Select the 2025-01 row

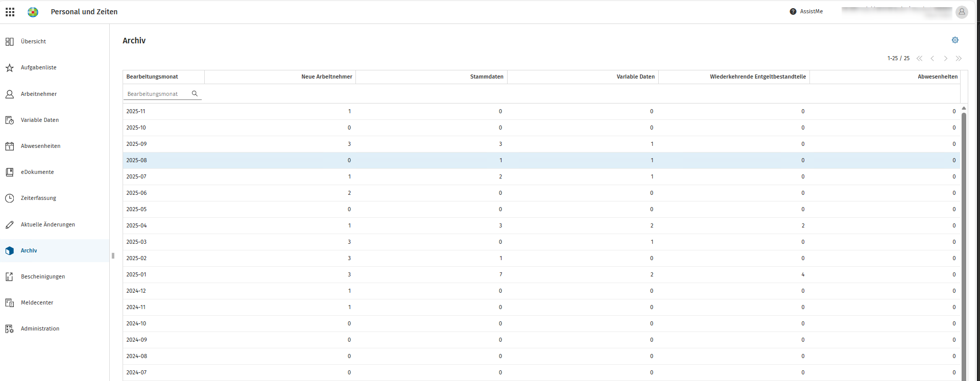tap(541, 274)
